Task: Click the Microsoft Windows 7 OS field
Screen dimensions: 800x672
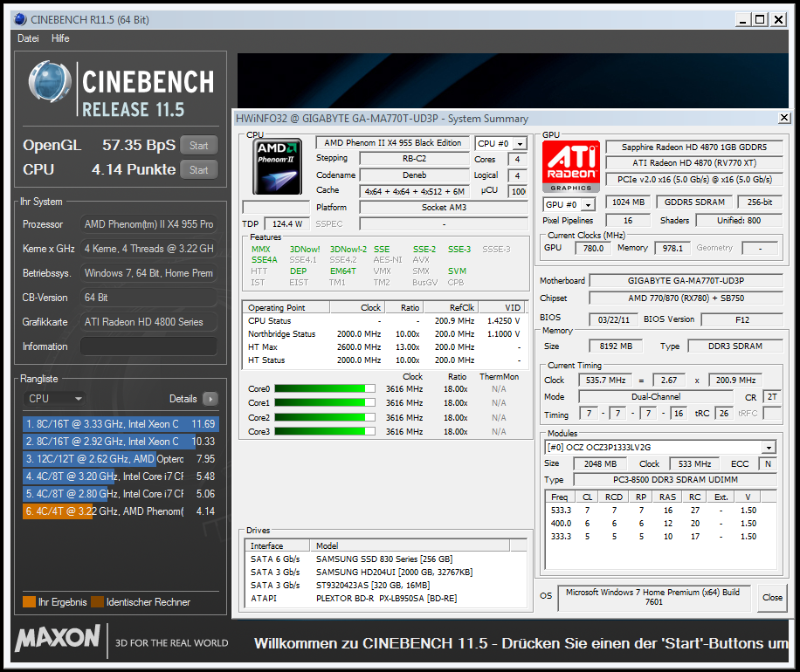Action: 653,597
